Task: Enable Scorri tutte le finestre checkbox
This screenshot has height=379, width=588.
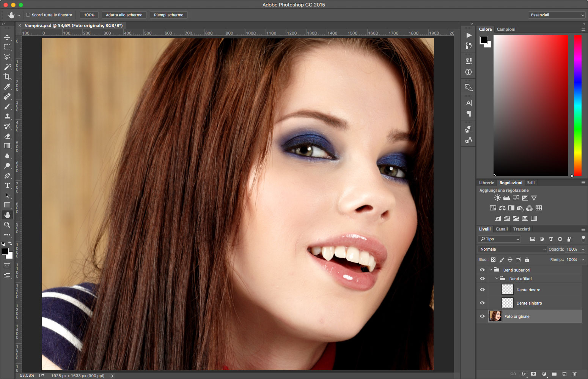Action: 28,15
